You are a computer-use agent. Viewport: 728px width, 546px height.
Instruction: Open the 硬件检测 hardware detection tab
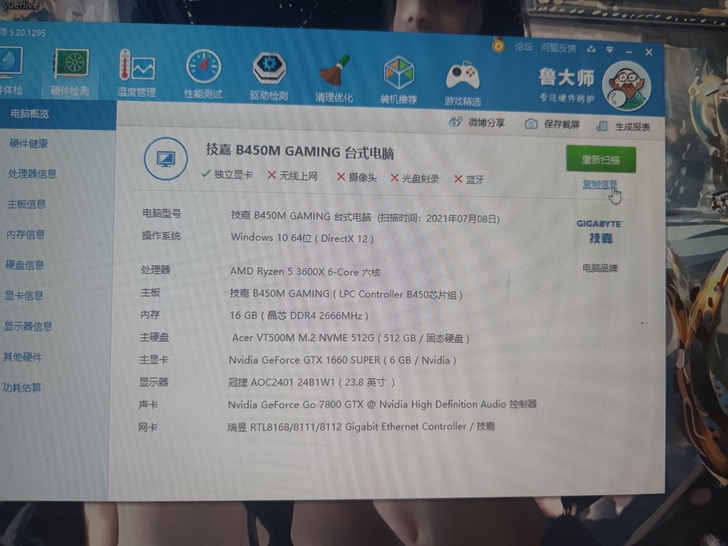coord(70,72)
